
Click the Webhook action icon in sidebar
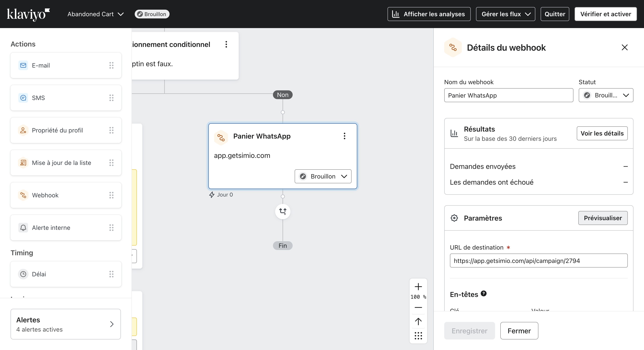point(23,195)
